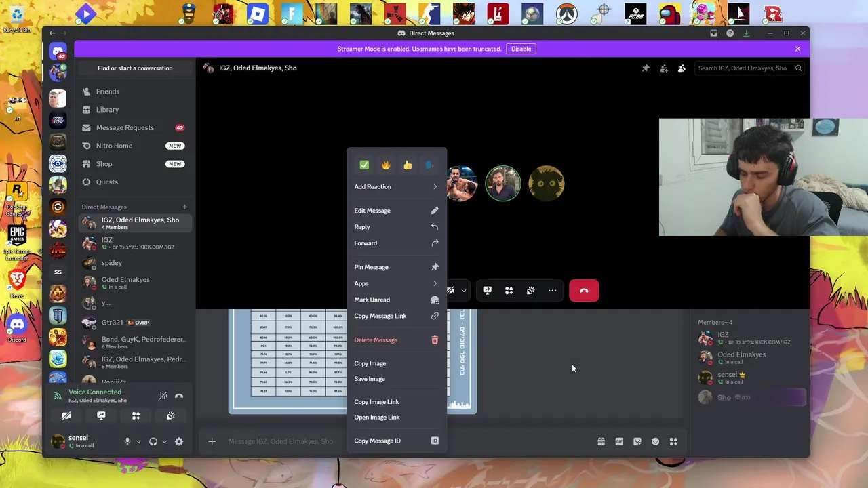Open Friends in the sidebar
Viewport: 868px width, 488px height.
(x=135, y=91)
